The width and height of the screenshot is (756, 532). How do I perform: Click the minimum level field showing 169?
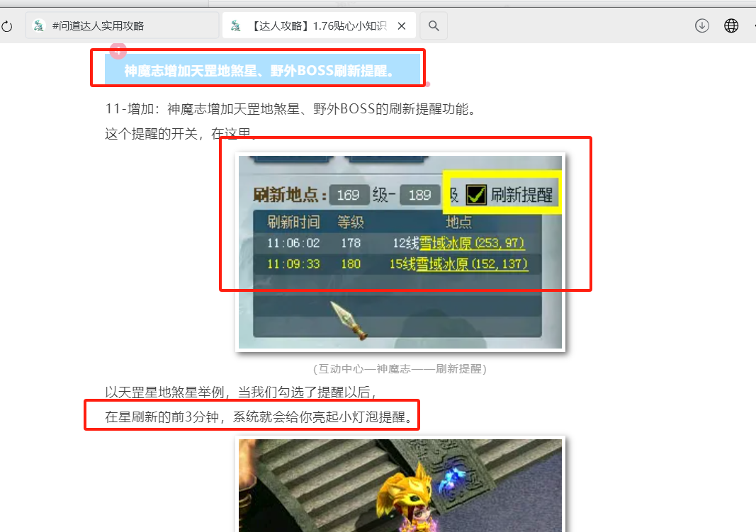pyautogui.click(x=349, y=195)
